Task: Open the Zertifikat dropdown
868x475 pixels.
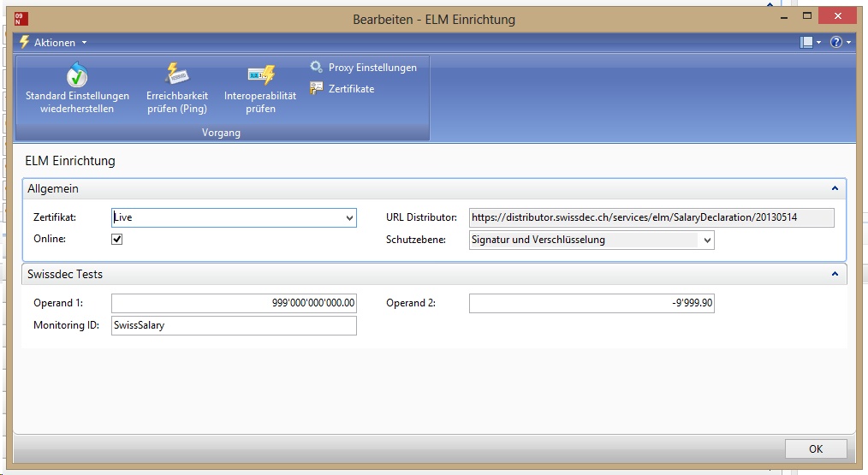Action: tap(349, 218)
